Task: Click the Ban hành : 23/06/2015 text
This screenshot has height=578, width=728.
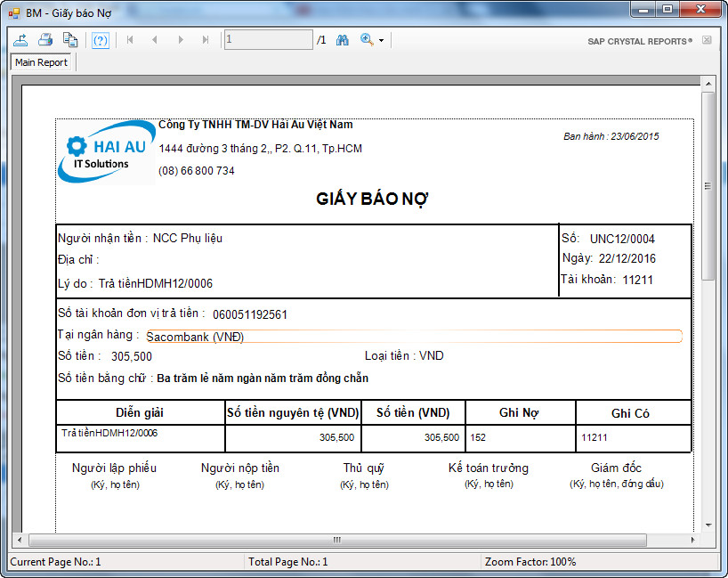Action: 611,136
